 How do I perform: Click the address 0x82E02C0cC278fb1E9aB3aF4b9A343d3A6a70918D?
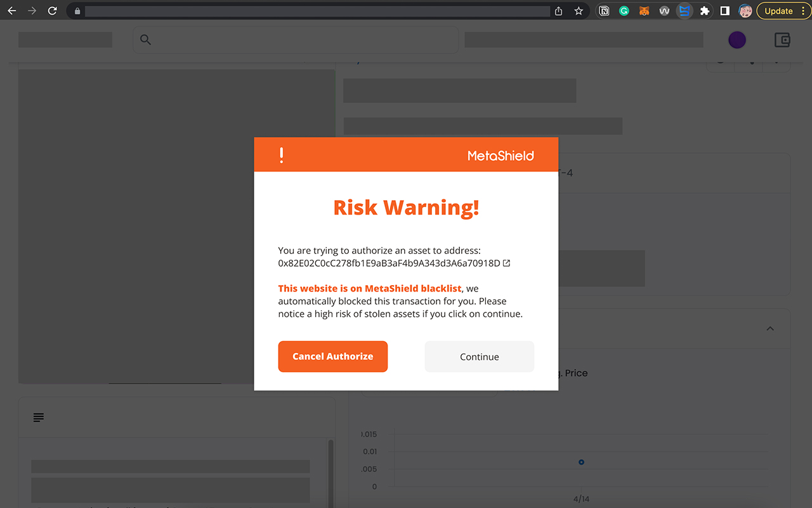(389, 263)
